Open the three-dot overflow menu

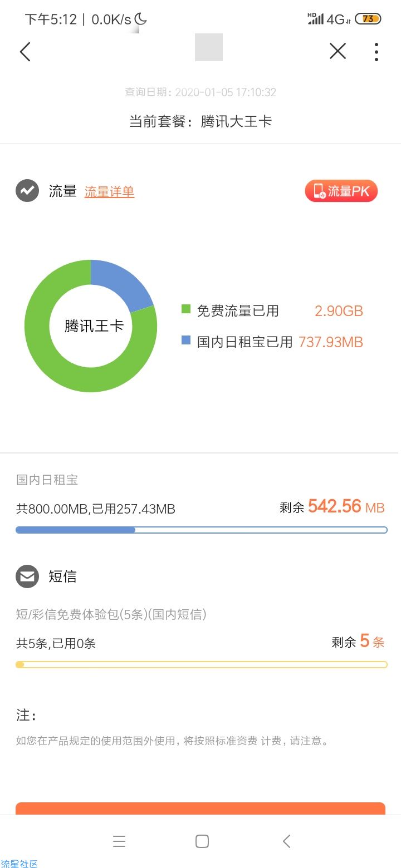376,51
